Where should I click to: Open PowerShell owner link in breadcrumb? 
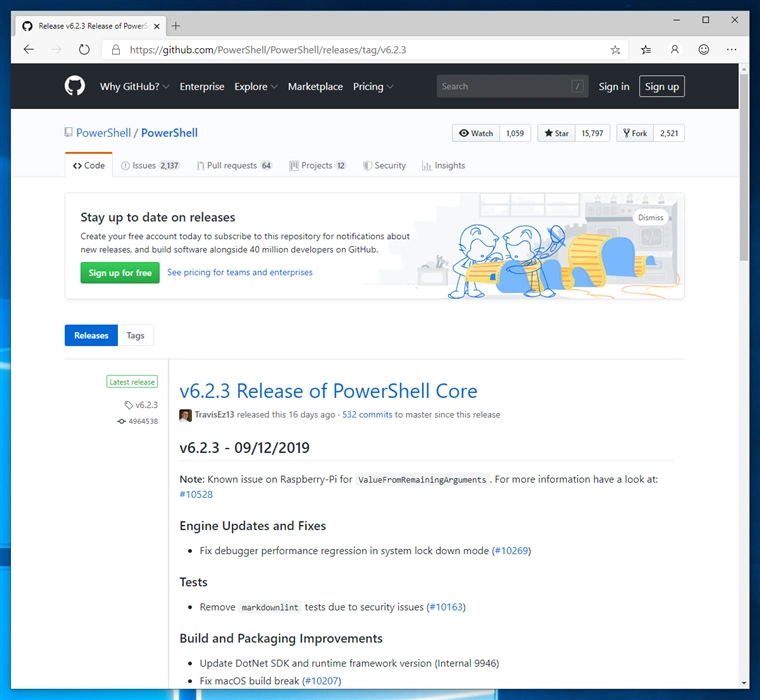pos(103,133)
